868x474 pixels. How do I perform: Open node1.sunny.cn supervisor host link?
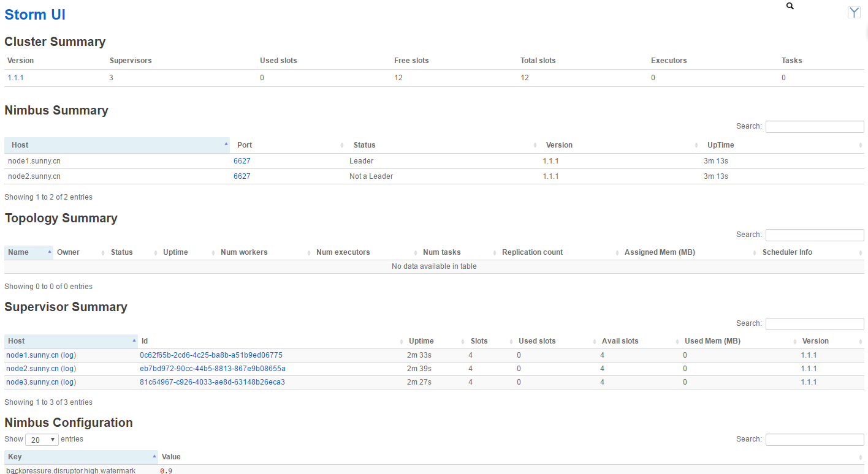point(32,355)
